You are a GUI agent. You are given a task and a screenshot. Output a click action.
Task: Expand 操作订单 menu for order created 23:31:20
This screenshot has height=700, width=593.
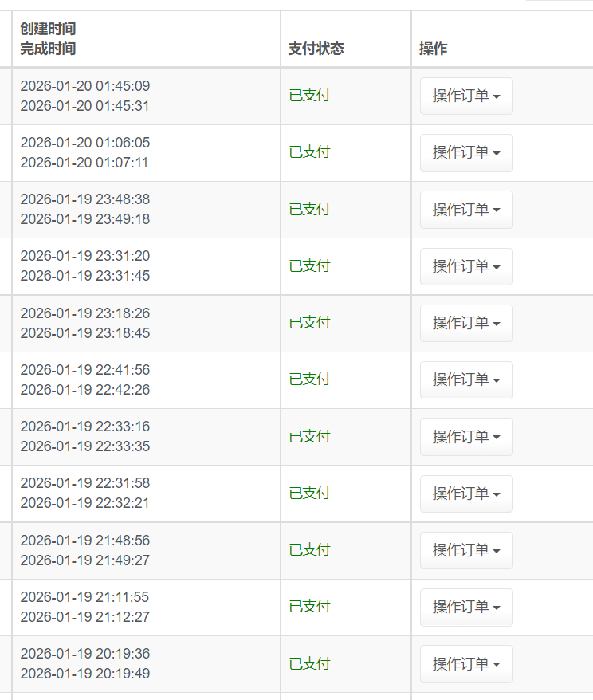[x=466, y=266]
